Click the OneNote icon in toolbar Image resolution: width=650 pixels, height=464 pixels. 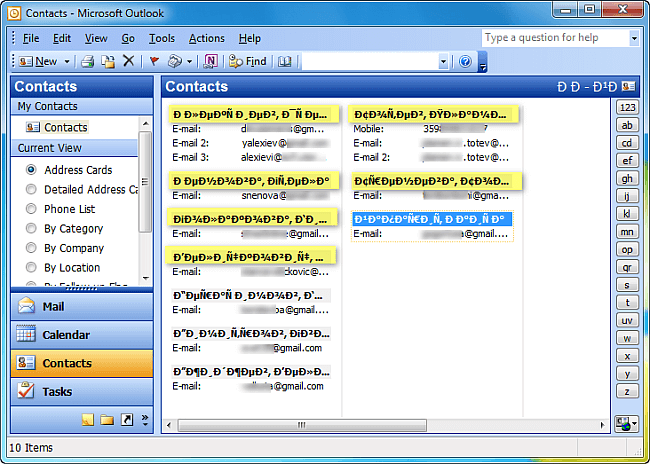[x=211, y=61]
